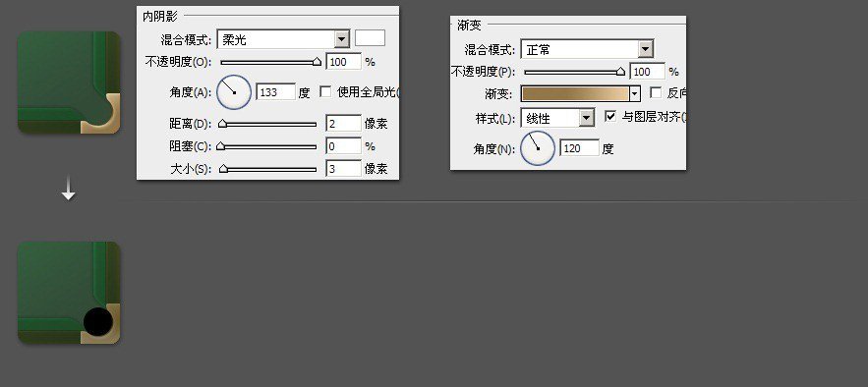Click the distance field showing 2
The image size is (868, 387).
point(344,124)
